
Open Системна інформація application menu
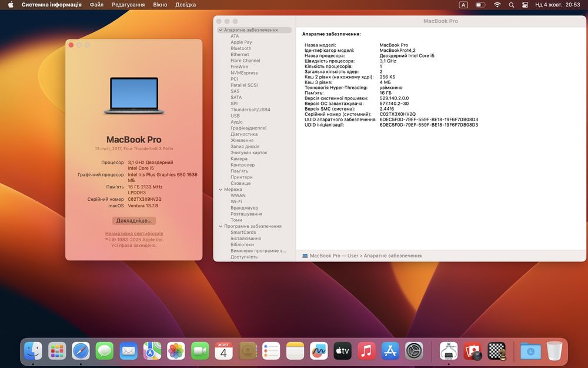(x=51, y=5)
